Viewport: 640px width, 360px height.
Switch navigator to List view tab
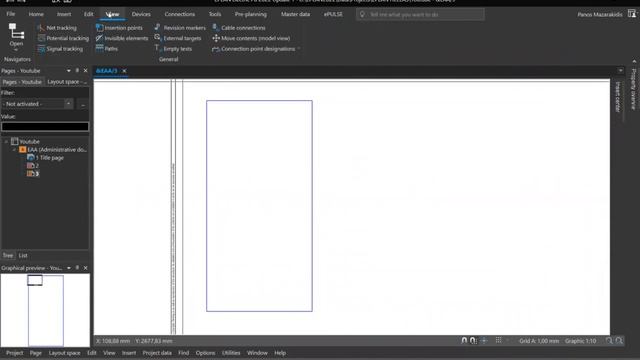[23, 256]
